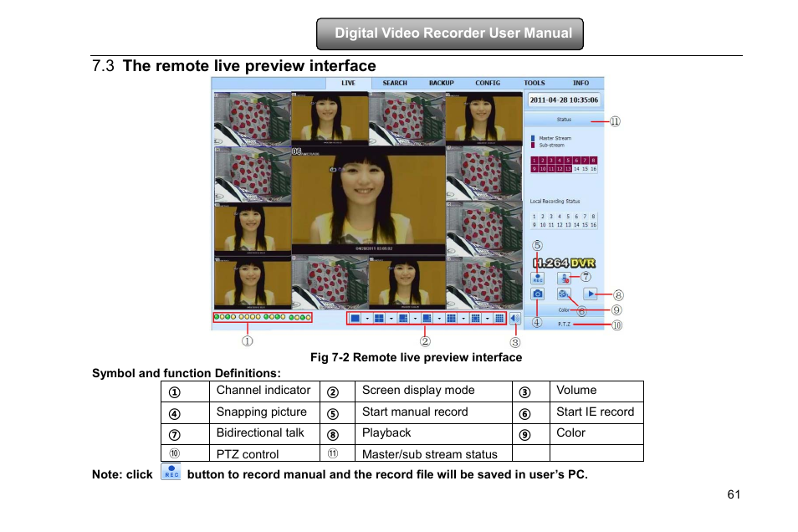
Task: Collapse the Status panel header
Action: click(564, 120)
